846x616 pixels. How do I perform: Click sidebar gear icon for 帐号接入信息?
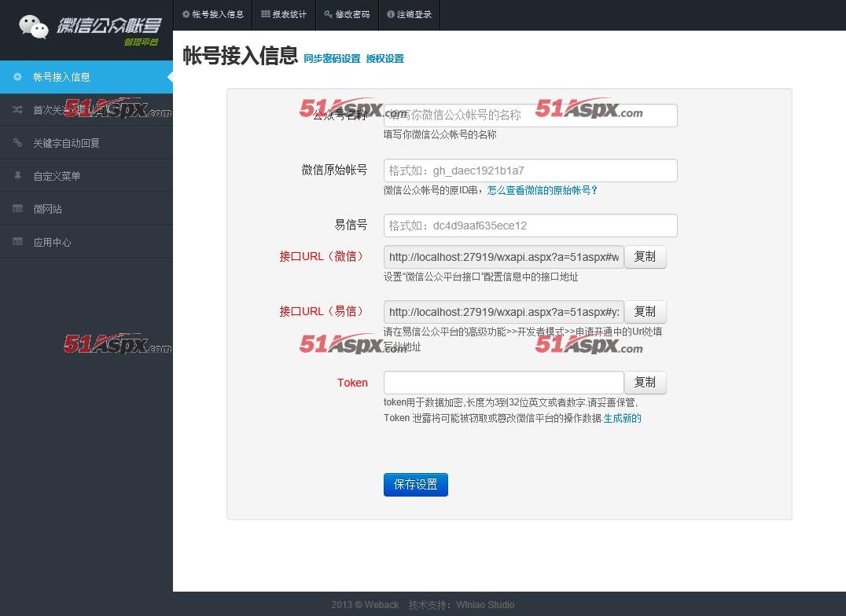[x=18, y=77]
